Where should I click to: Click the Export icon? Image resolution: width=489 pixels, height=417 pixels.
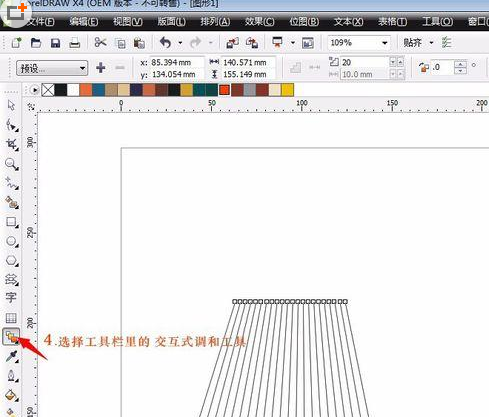(252, 43)
